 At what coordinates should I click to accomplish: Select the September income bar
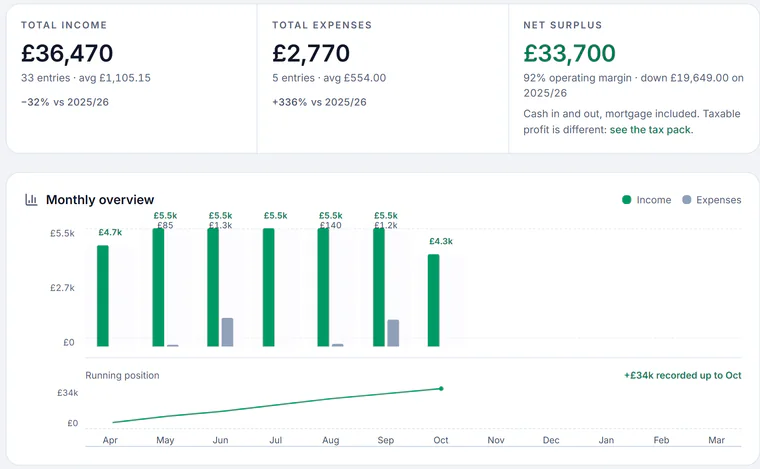pos(379,287)
